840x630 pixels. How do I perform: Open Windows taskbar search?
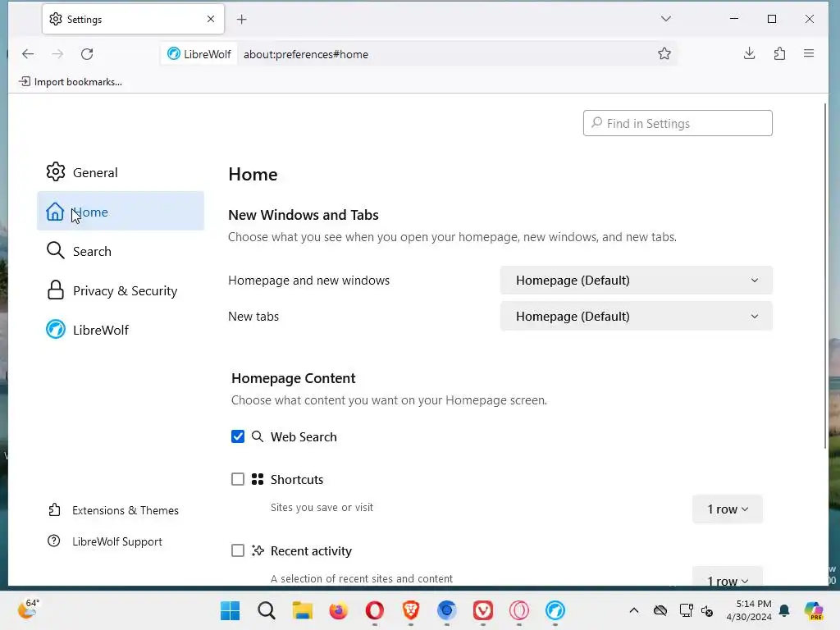tap(267, 610)
